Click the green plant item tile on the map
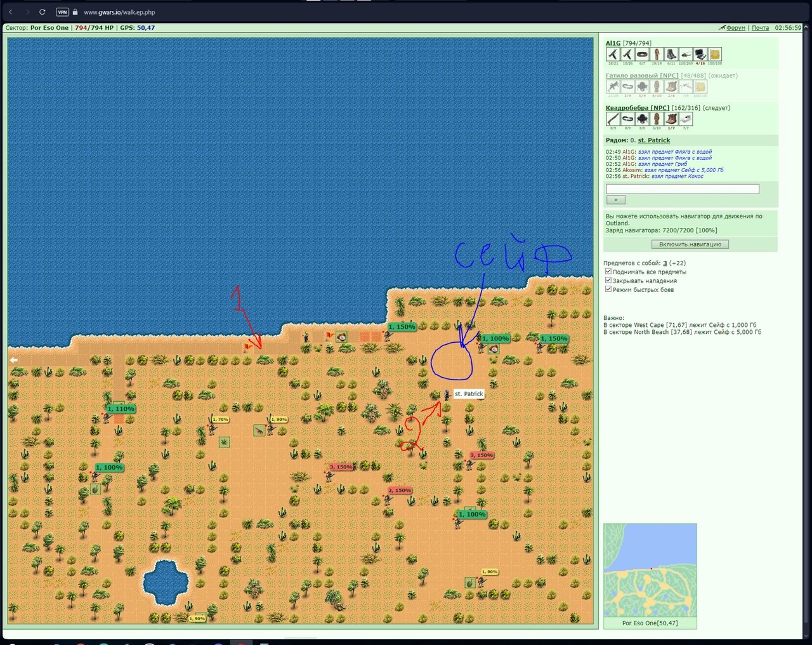The height and width of the screenshot is (645, 812). 224,442
